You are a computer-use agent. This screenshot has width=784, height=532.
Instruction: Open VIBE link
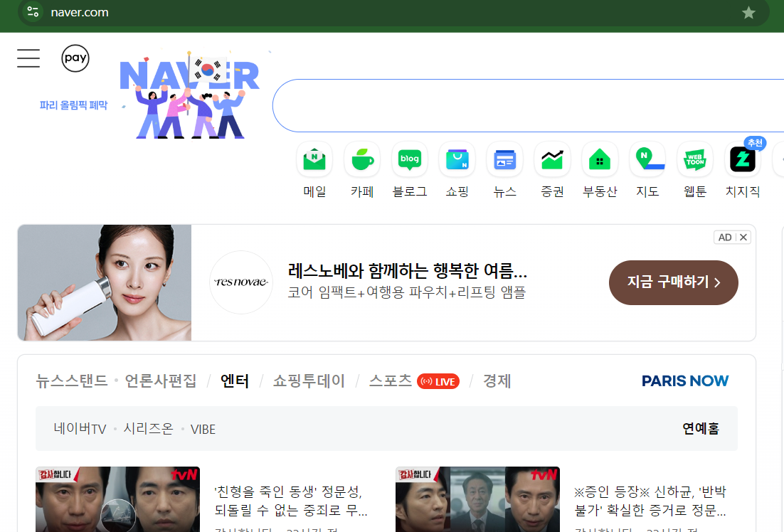coord(203,430)
